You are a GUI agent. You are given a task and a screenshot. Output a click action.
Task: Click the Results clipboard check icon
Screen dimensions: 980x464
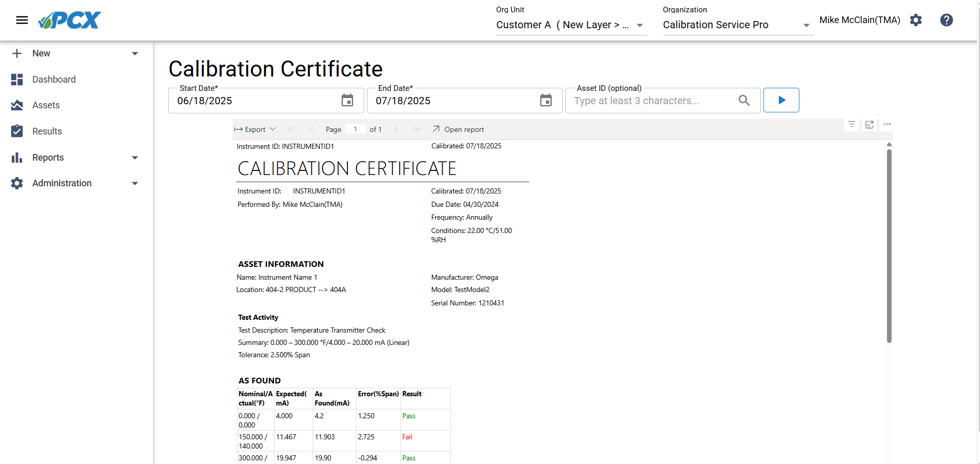coord(17,131)
